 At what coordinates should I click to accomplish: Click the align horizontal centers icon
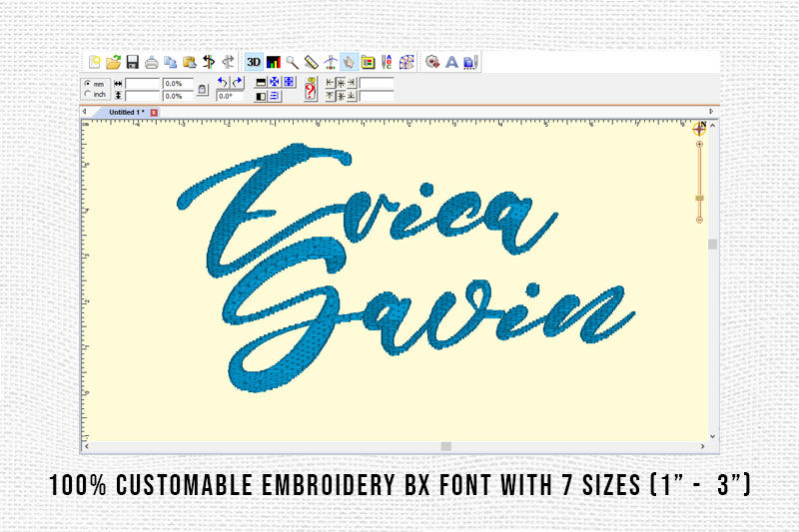click(x=341, y=83)
